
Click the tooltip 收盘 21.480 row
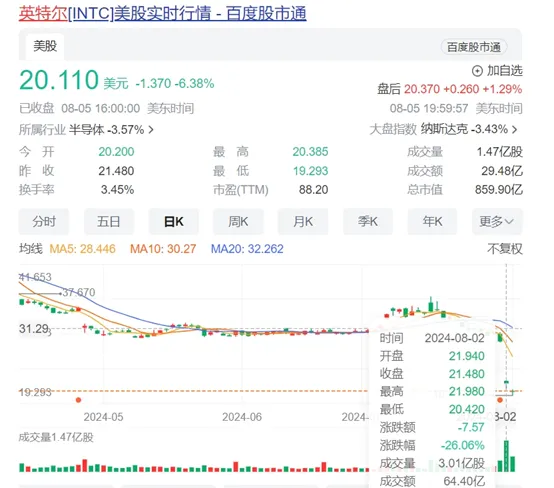coord(432,374)
